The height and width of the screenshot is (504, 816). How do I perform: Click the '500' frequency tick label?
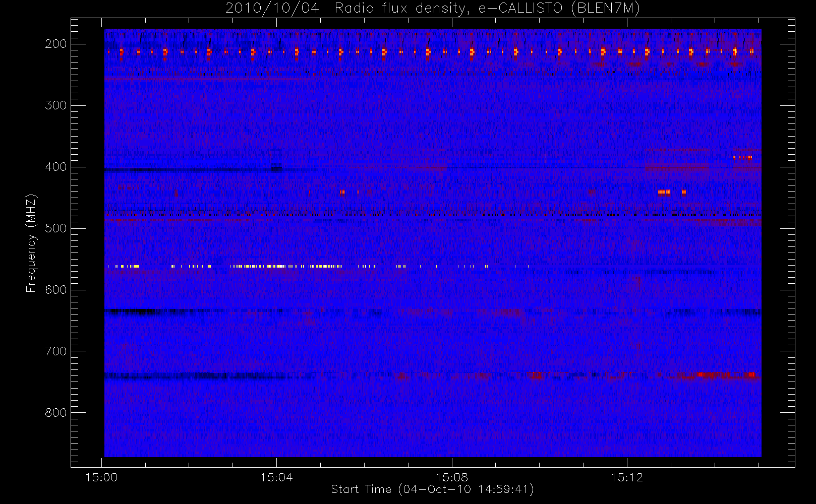(55, 228)
